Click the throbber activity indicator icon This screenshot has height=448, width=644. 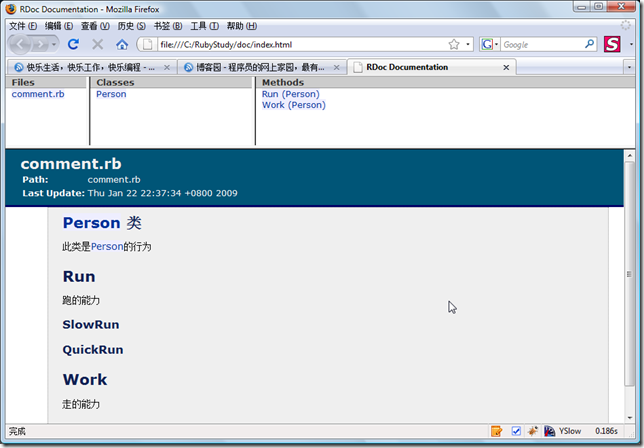point(626,25)
